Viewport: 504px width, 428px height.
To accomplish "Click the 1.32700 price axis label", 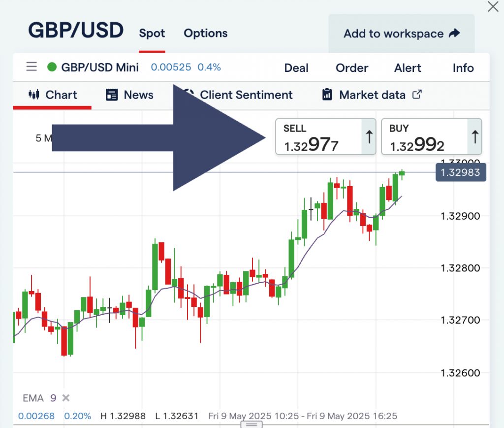I will pos(460,320).
